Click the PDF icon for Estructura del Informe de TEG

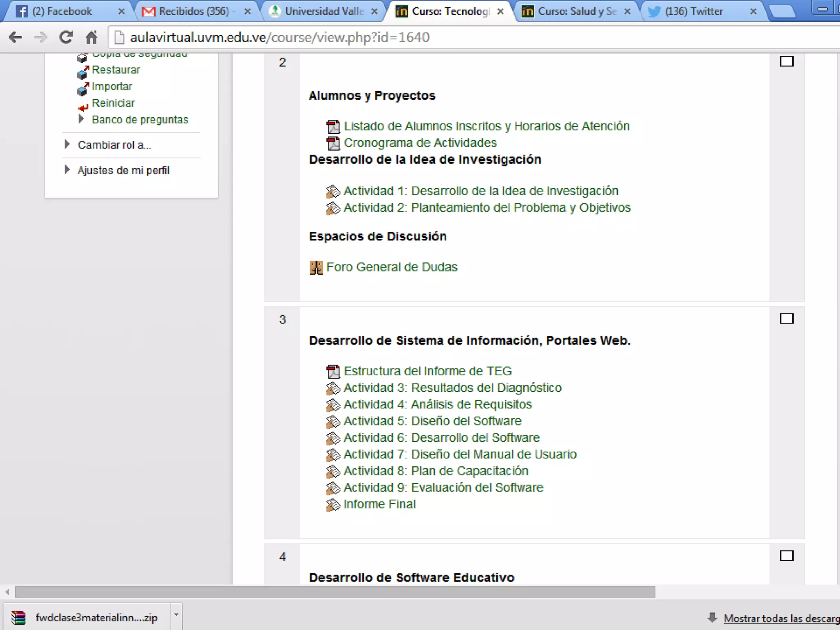click(x=333, y=372)
